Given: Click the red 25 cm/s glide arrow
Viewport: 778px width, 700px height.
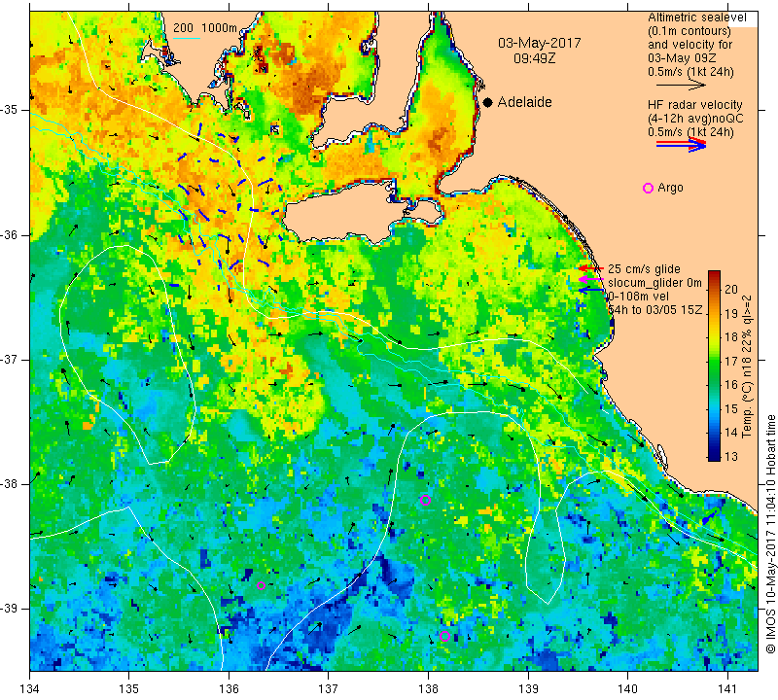Looking at the screenshot, I should pyautogui.click(x=590, y=269).
